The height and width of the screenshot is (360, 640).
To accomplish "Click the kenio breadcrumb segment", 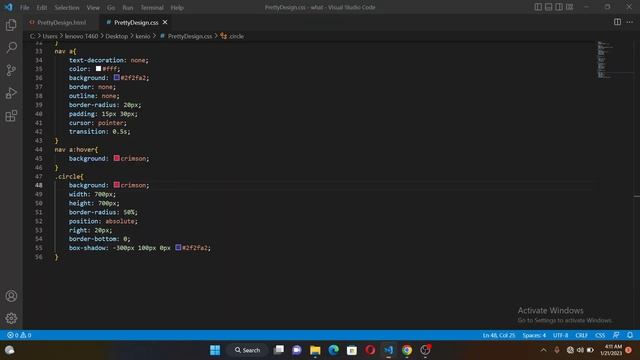I will (x=142, y=36).
